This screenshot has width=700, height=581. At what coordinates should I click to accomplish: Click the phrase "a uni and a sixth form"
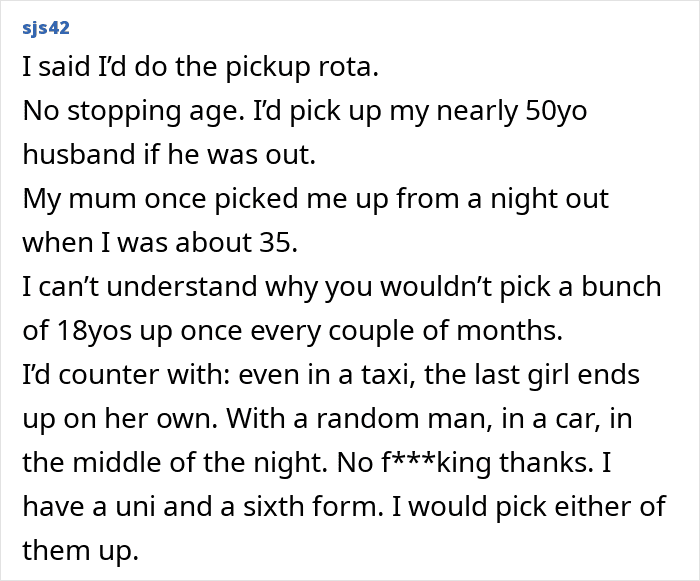pos(223,507)
